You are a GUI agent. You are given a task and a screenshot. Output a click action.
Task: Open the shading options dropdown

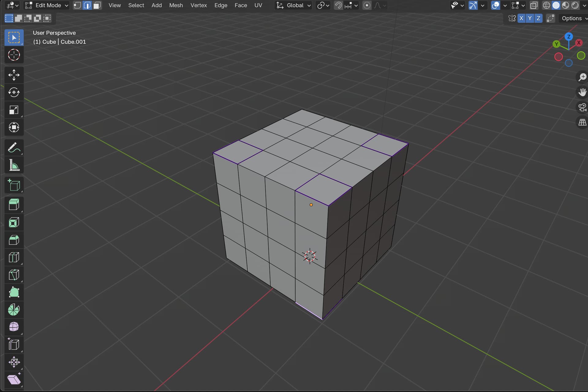coord(584,5)
